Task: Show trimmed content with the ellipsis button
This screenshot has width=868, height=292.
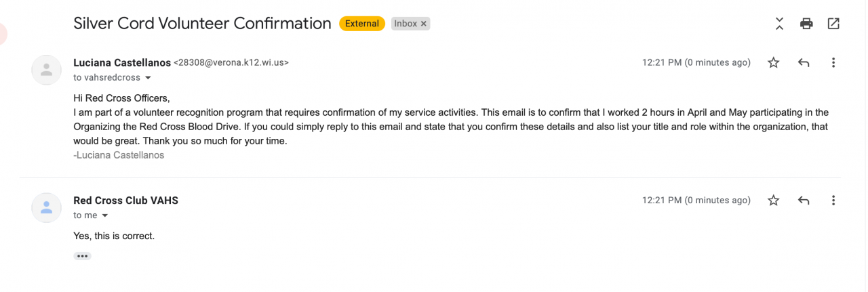Action: (x=82, y=256)
